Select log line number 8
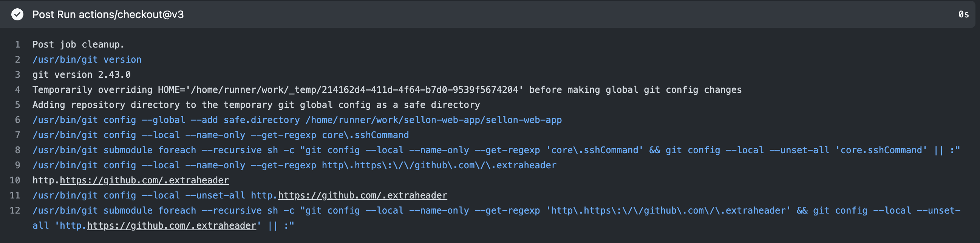 point(17,150)
